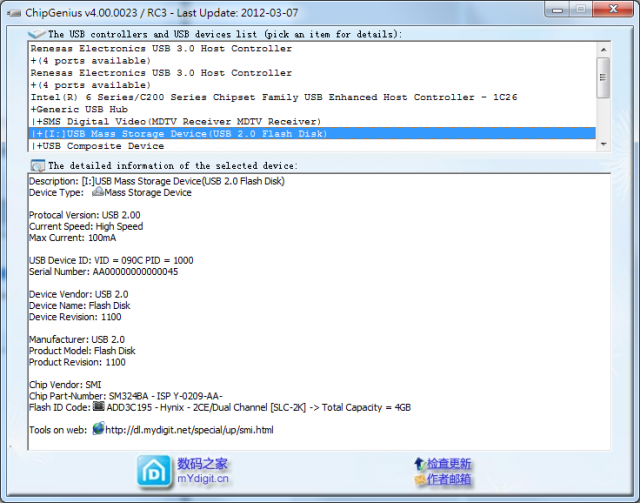
Task: Click the mYdigit house logo icon
Action: tap(154, 472)
